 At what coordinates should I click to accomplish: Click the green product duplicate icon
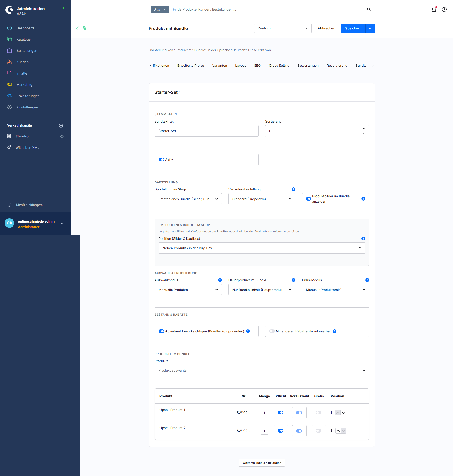click(x=84, y=28)
